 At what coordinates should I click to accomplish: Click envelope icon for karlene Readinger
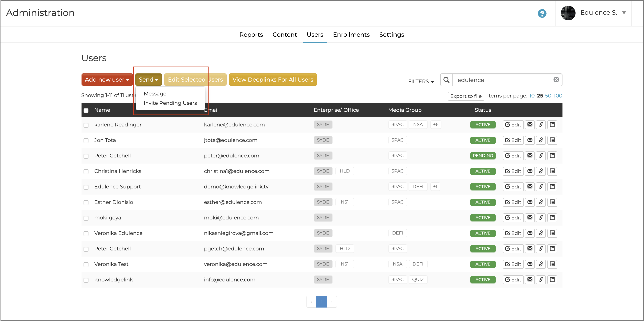530,125
